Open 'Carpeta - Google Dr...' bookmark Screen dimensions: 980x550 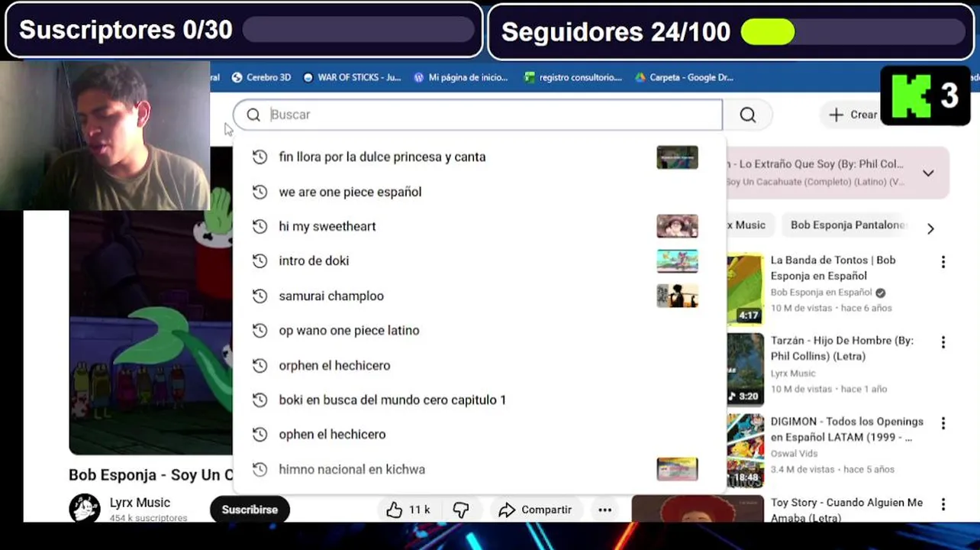pyautogui.click(x=684, y=77)
